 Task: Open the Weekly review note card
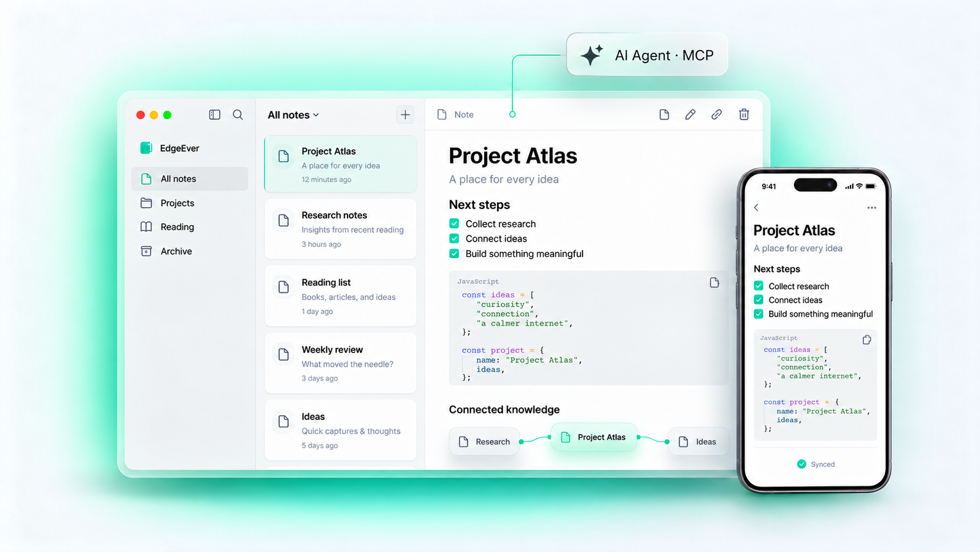[x=341, y=363]
